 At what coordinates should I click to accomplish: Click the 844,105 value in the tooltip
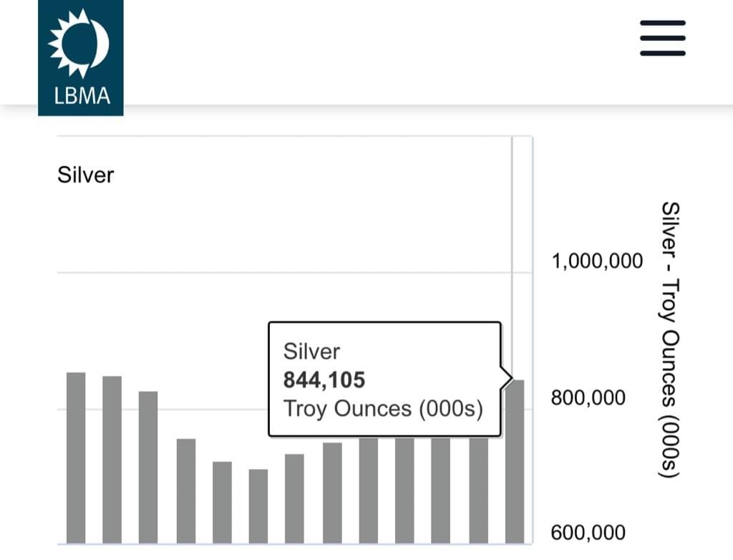[324, 380]
